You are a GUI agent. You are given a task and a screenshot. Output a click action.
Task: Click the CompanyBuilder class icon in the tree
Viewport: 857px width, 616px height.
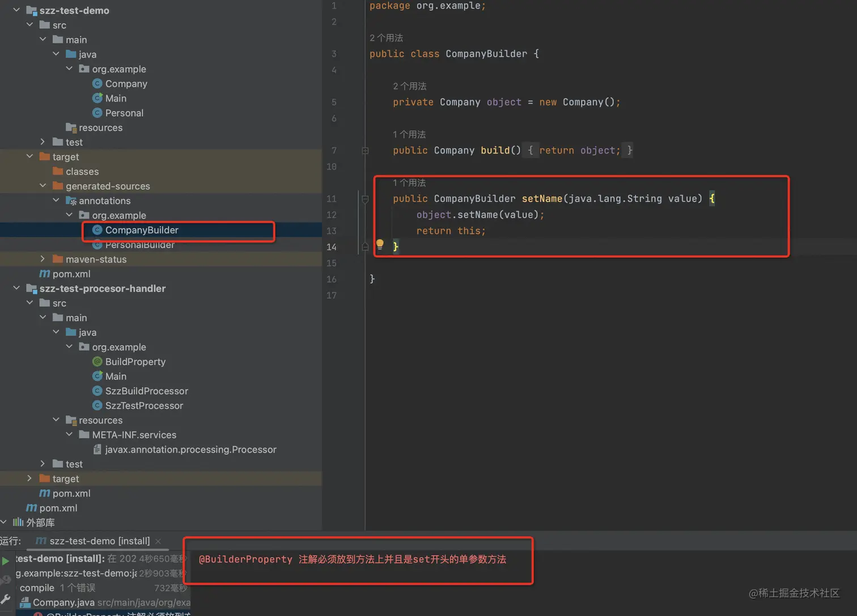click(x=97, y=230)
